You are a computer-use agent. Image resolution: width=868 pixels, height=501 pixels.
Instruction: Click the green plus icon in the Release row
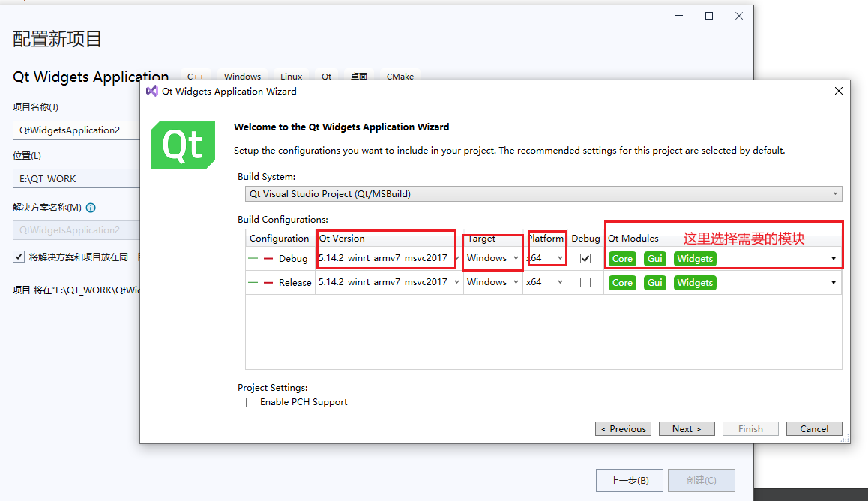[253, 282]
